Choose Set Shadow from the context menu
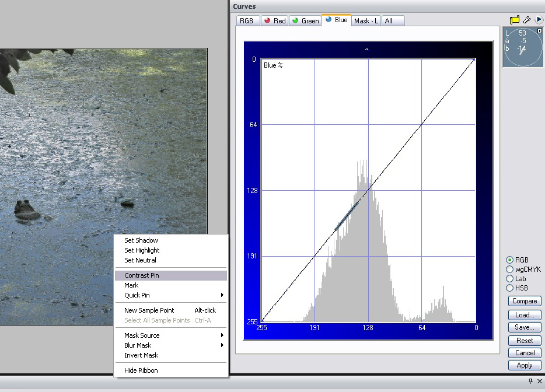This screenshot has height=392, width=545. (170, 240)
